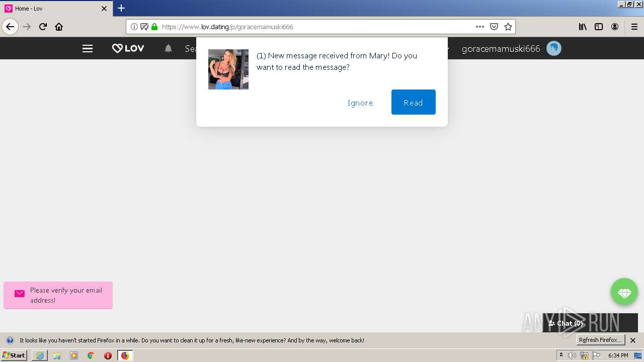Open the volume tray icon
This screenshot has width=644, height=362.
[x=572, y=355]
